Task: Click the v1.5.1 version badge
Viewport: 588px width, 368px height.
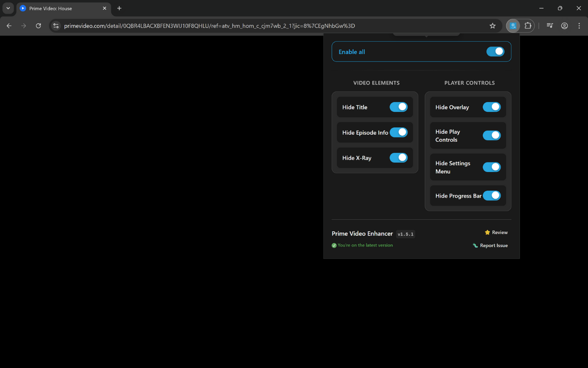Action: click(406, 234)
